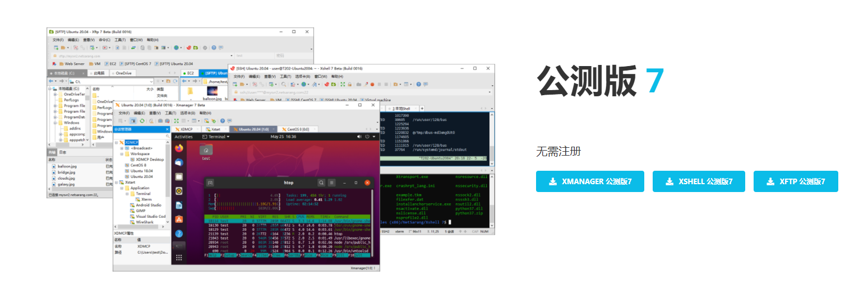Close the Xmanager session manager panel
The height and width of the screenshot is (304, 868).
[x=167, y=129]
